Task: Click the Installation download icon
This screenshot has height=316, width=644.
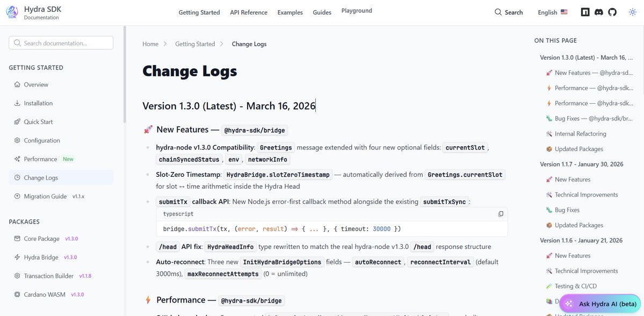Action: (17, 103)
